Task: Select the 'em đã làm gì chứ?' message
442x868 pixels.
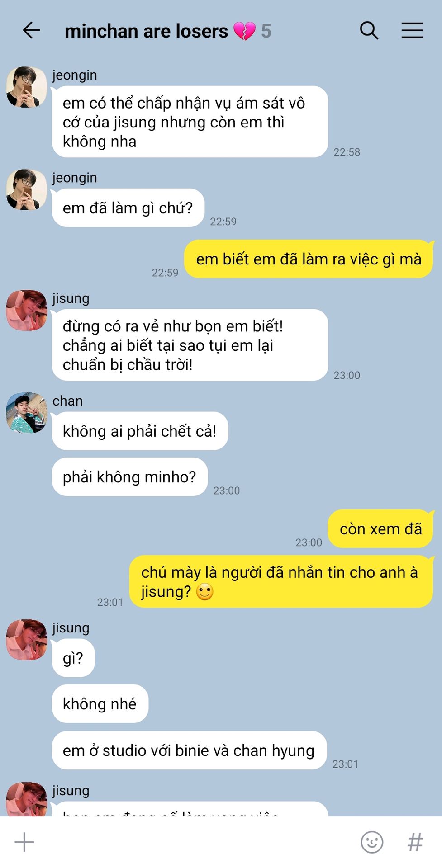Action: pos(128,208)
